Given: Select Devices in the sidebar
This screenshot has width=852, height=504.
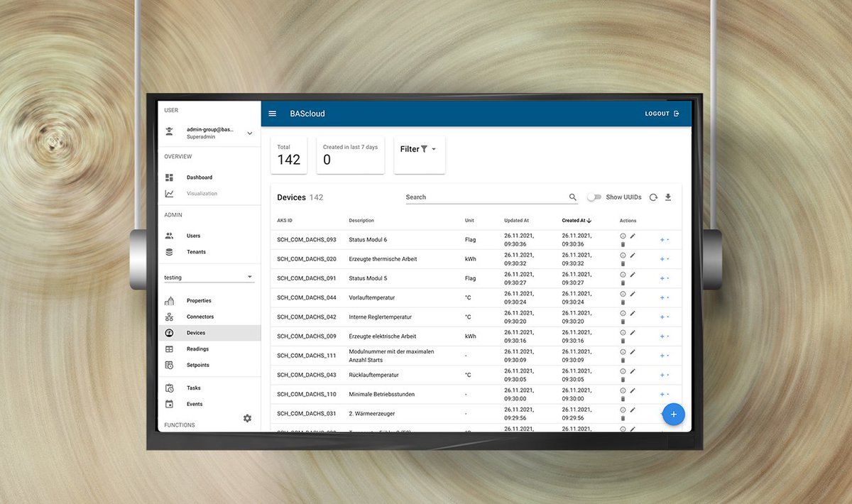Looking at the screenshot, I should coord(209,333).
